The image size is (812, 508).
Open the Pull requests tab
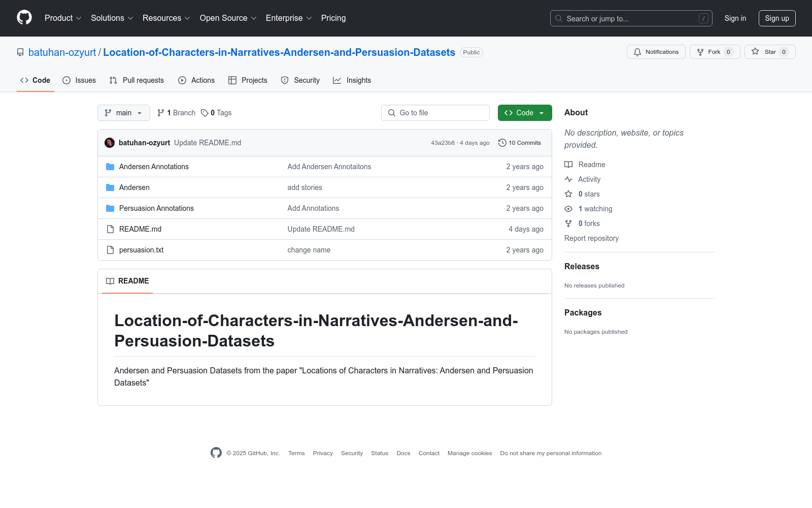point(137,80)
